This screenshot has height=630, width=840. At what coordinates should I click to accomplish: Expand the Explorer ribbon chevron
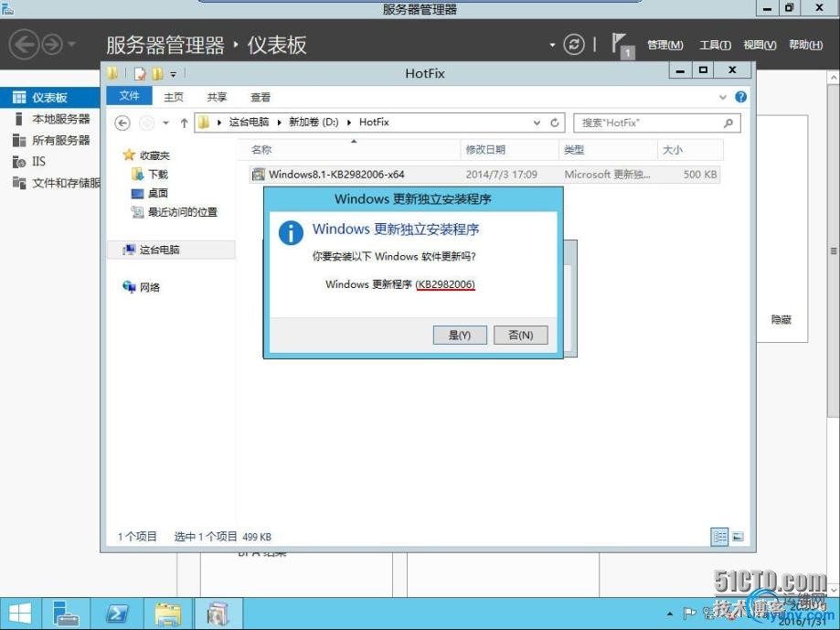click(723, 98)
